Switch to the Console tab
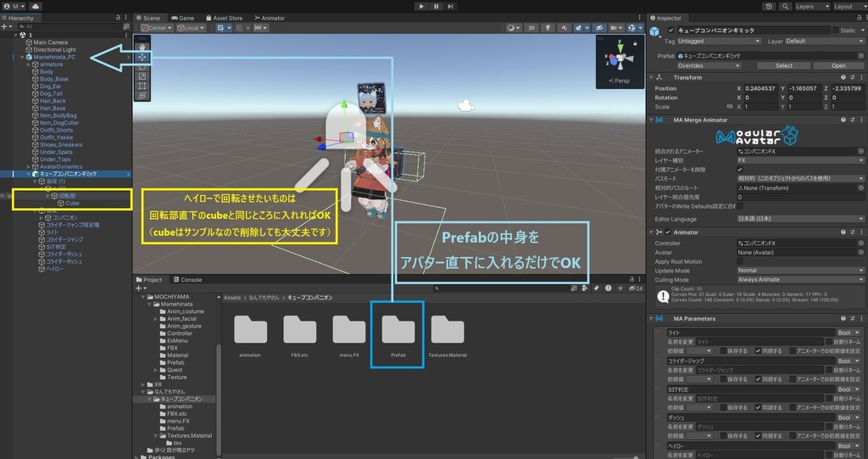The height and width of the screenshot is (459, 868). [187, 279]
